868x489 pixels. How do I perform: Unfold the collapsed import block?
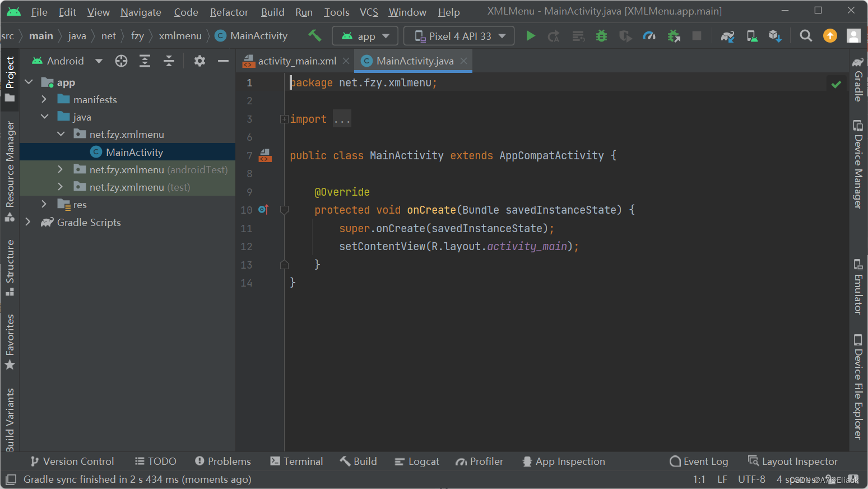click(x=284, y=119)
